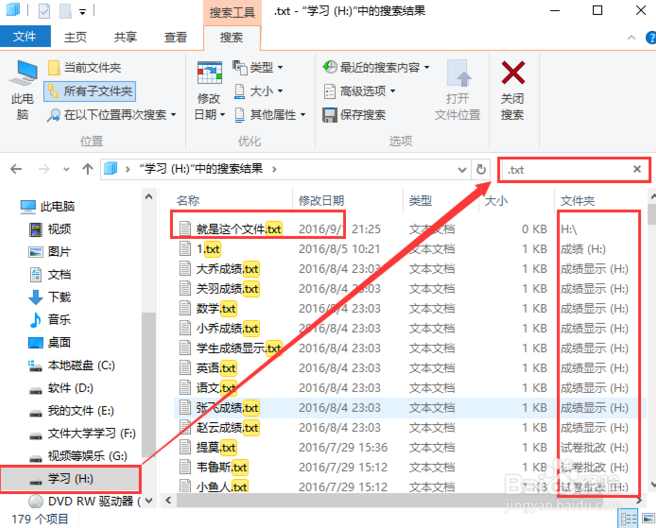The width and height of the screenshot is (656, 528).
Task: Switch to Details view layout icon
Action: pos(628,519)
